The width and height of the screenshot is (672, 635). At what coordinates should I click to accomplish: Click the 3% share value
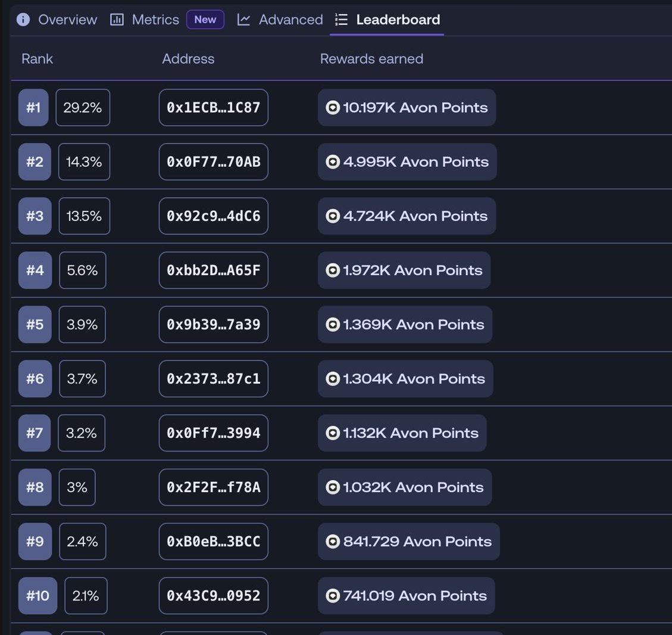coord(77,487)
